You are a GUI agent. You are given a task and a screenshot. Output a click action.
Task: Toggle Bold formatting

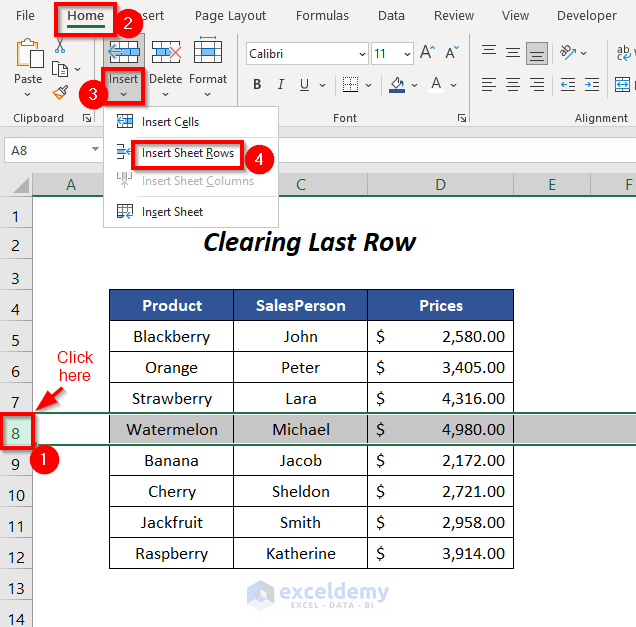(x=257, y=84)
